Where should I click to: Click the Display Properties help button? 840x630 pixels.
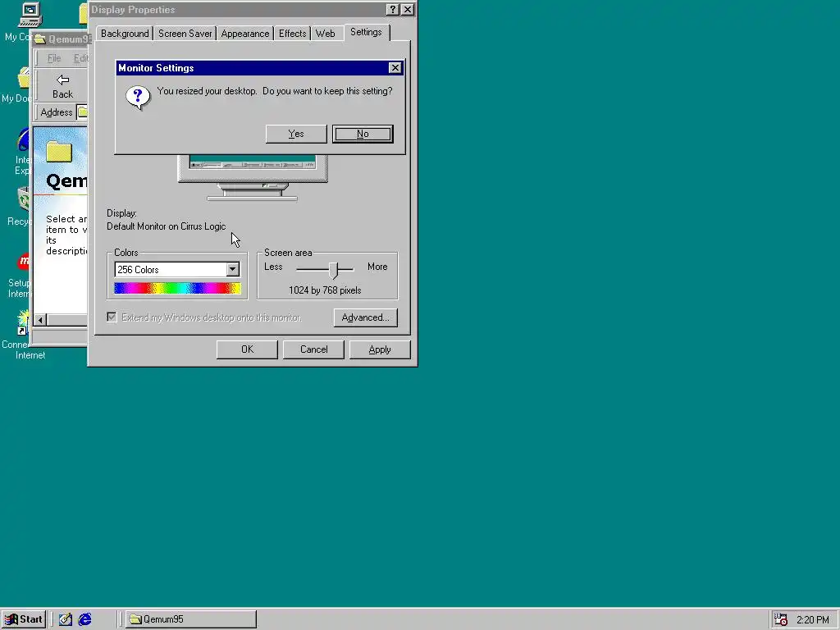(x=393, y=10)
